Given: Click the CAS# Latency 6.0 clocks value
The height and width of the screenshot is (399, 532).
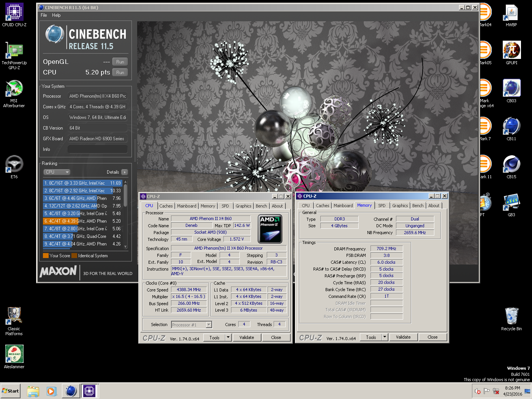Looking at the screenshot, I should tap(386, 262).
